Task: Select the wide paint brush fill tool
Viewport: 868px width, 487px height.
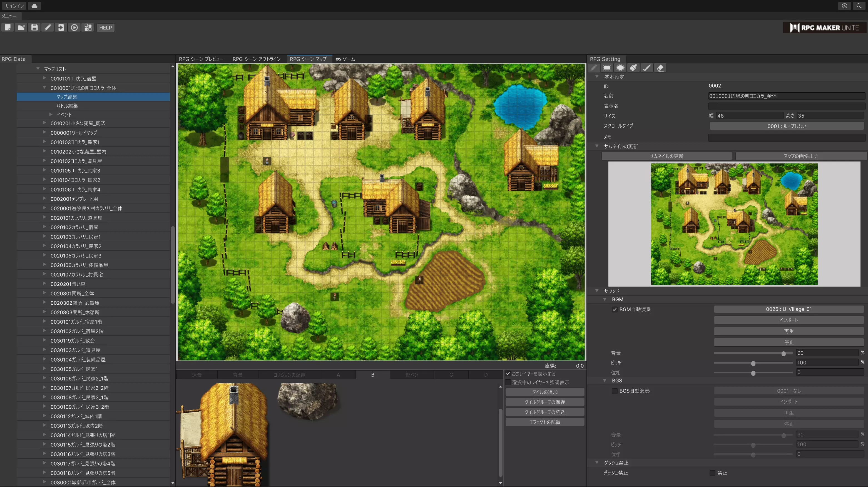Action: pyautogui.click(x=633, y=68)
